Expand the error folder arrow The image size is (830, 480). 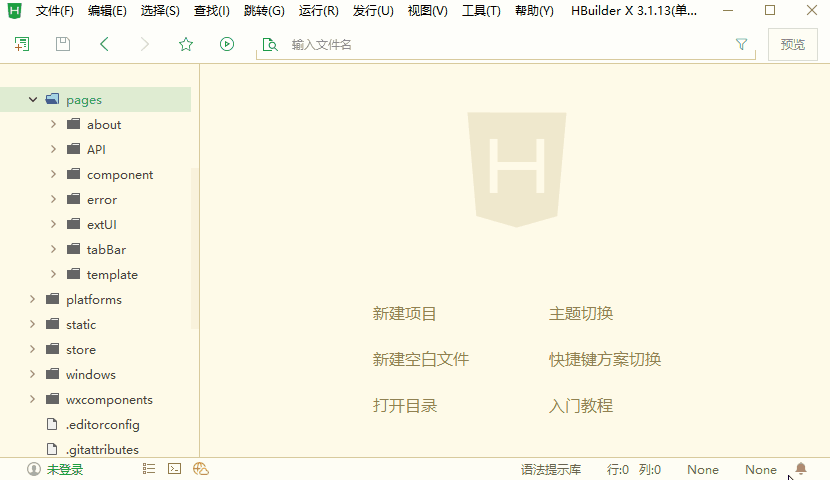click(53, 199)
